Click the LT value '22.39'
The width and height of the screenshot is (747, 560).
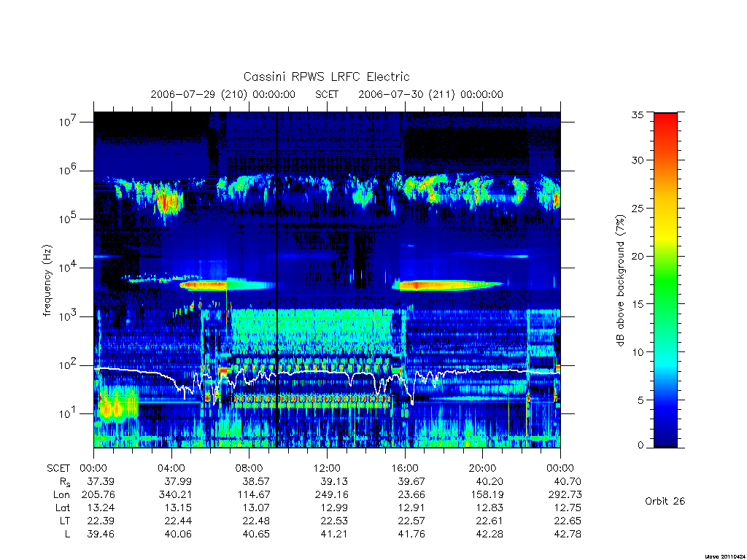coord(101,521)
